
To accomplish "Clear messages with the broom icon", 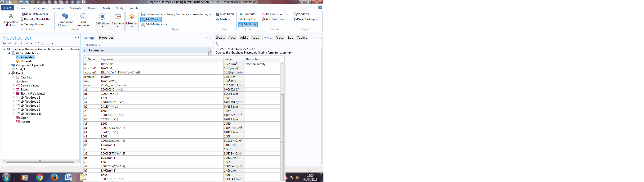I will tap(217, 44).
